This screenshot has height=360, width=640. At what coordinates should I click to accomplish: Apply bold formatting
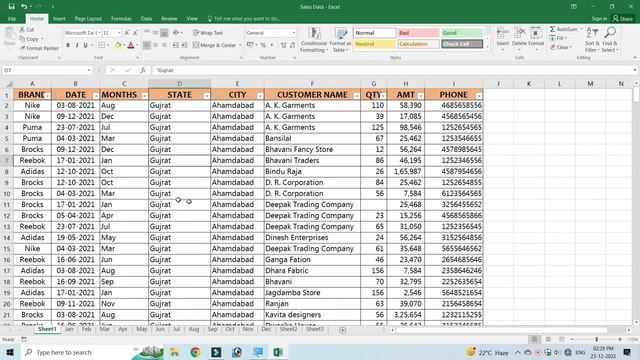[x=68, y=45]
